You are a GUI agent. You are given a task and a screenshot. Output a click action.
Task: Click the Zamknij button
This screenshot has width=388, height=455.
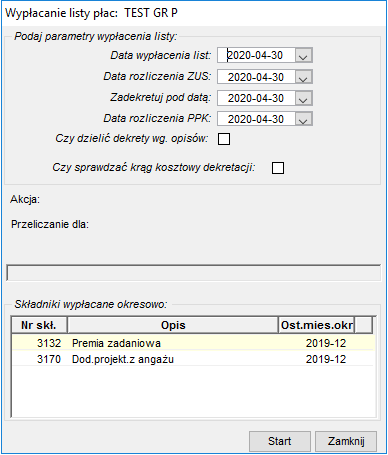tap(346, 441)
